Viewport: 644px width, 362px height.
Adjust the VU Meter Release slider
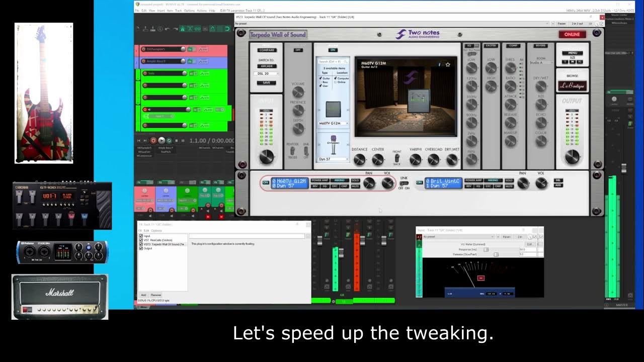pyautogui.click(x=496, y=254)
